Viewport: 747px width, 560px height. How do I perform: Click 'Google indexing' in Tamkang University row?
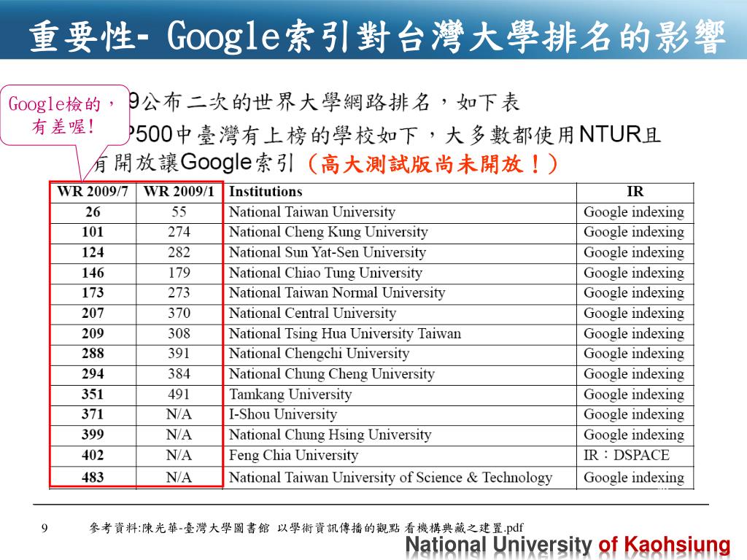point(634,394)
